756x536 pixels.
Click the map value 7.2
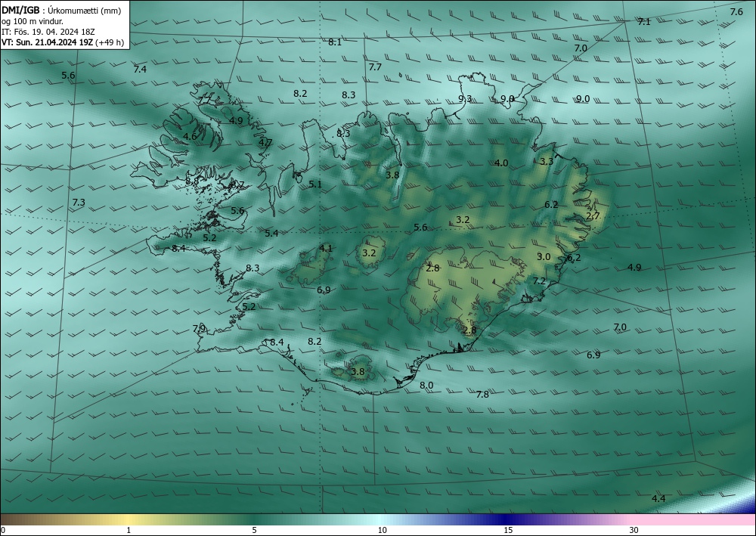coord(539,281)
